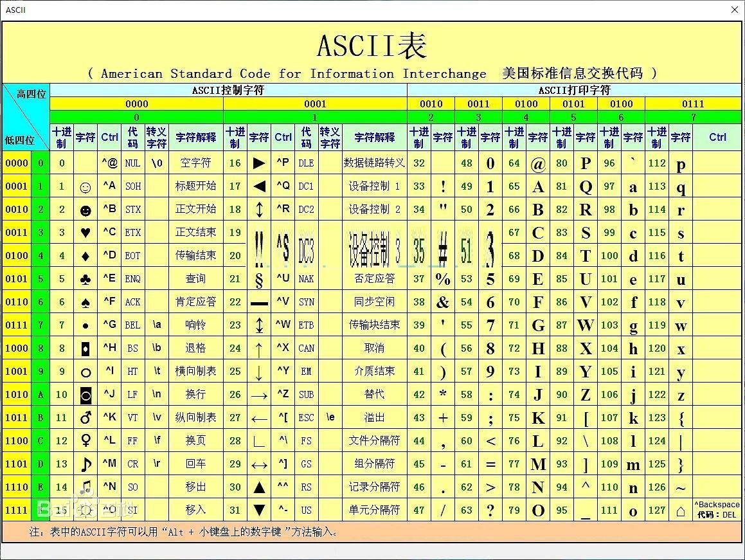The image size is (745, 560).
Task: Click the right-pointing black triangle for decimal 16
Action: pos(259,163)
